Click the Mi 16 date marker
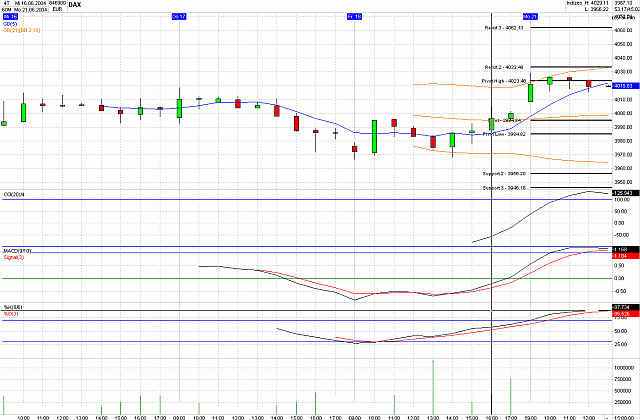Screen dimensions: 640x420 [x=8, y=18]
